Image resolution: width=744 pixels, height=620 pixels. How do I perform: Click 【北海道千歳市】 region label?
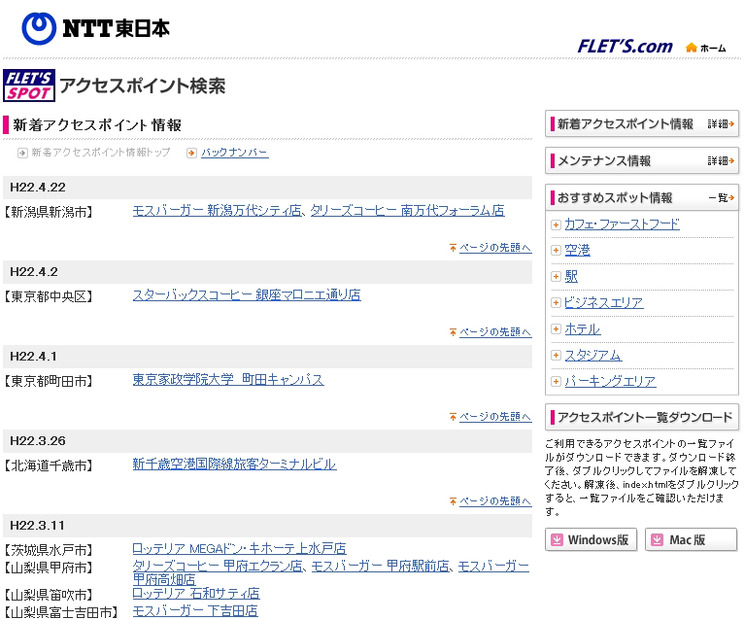coord(48,465)
